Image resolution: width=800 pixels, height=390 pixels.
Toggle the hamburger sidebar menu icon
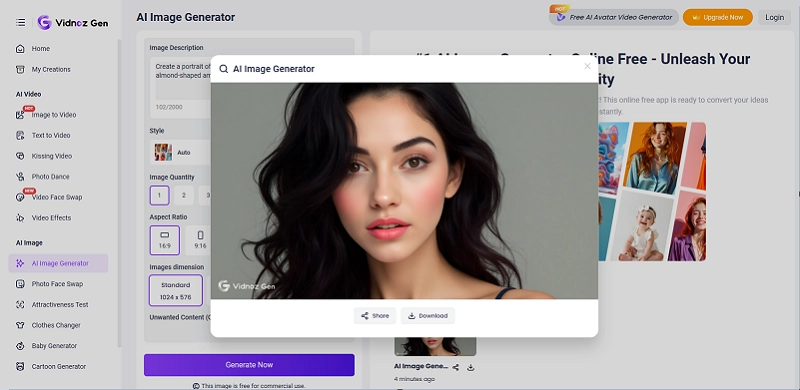point(20,22)
